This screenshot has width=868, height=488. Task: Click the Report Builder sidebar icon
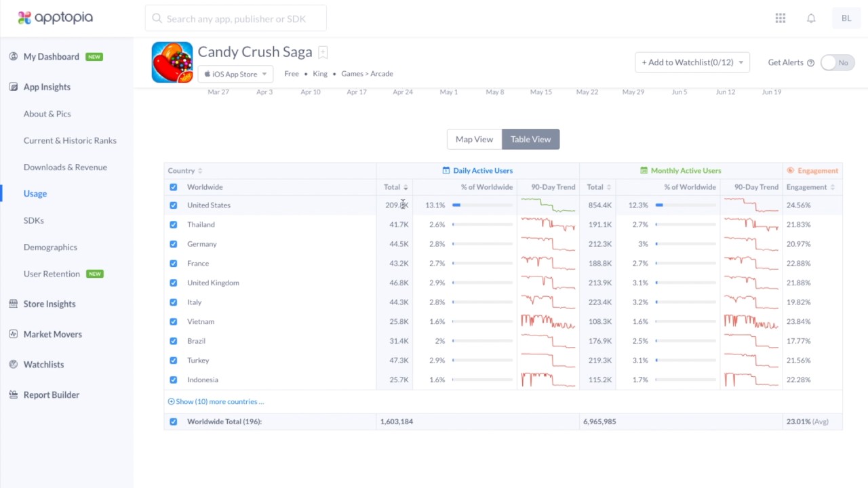(x=14, y=394)
